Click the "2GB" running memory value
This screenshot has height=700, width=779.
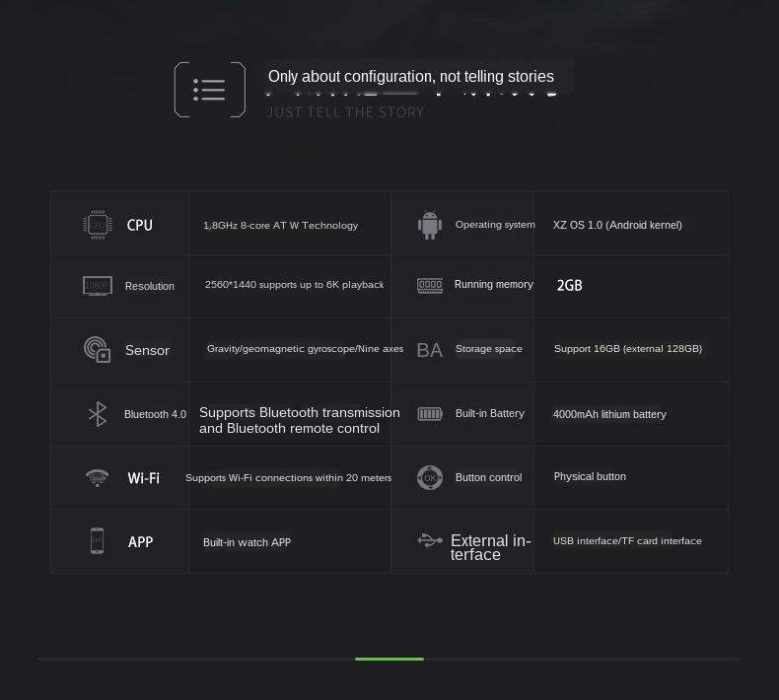(x=570, y=285)
